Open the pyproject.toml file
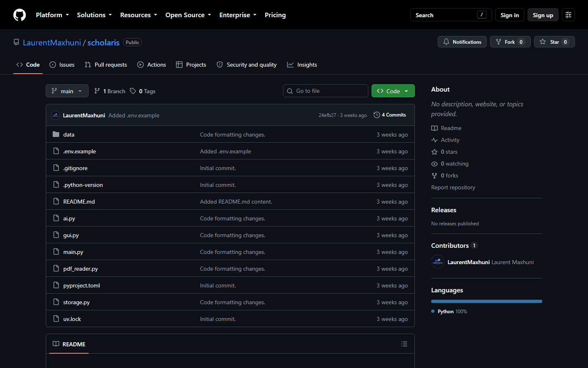588x368 pixels. point(82,285)
